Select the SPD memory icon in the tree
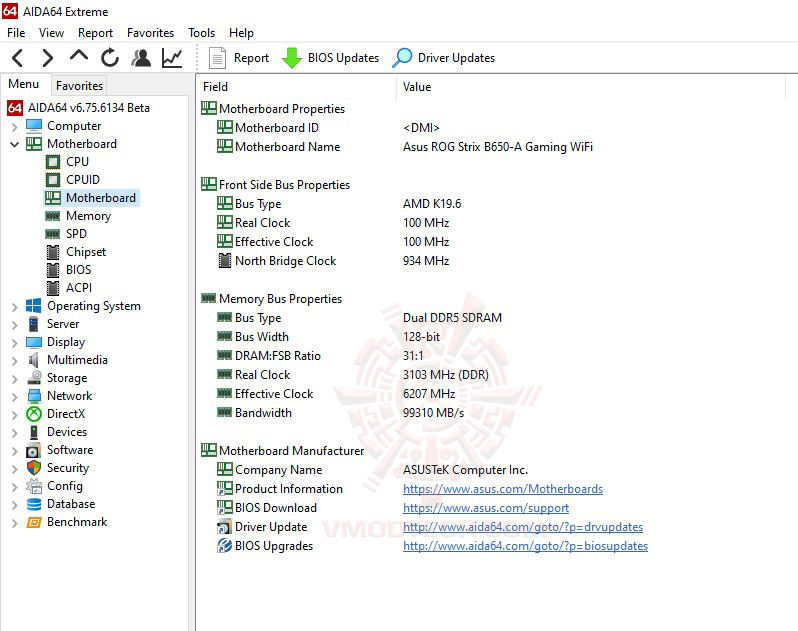The width and height of the screenshot is (798, 631). pos(52,234)
